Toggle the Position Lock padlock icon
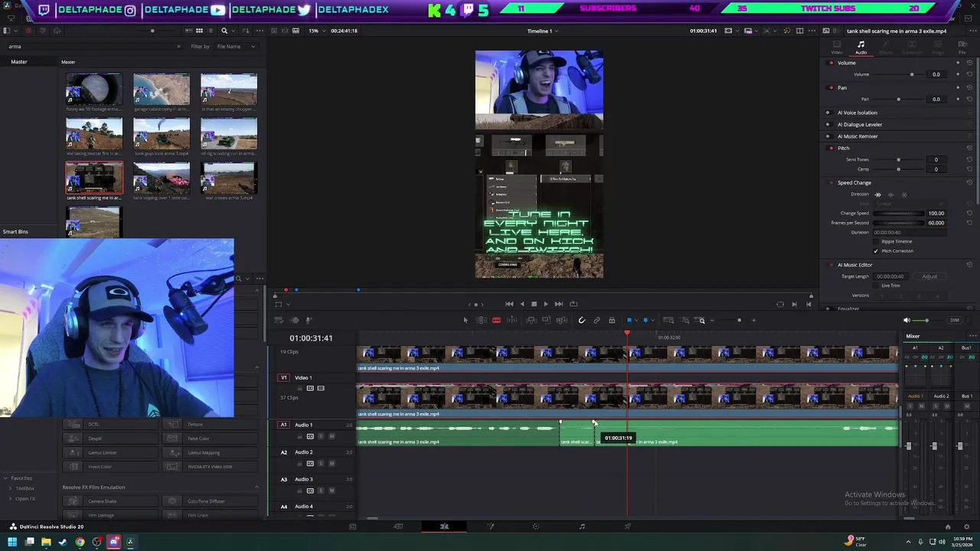 click(x=612, y=320)
